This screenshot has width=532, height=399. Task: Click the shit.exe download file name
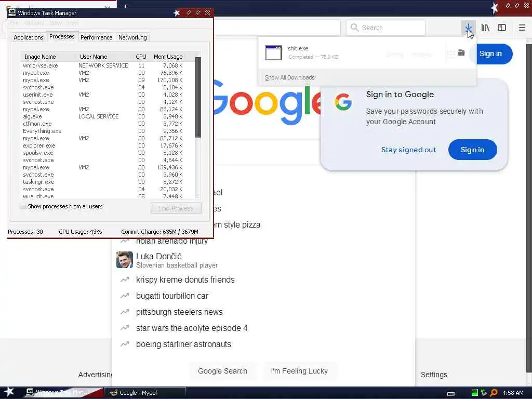pyautogui.click(x=298, y=48)
